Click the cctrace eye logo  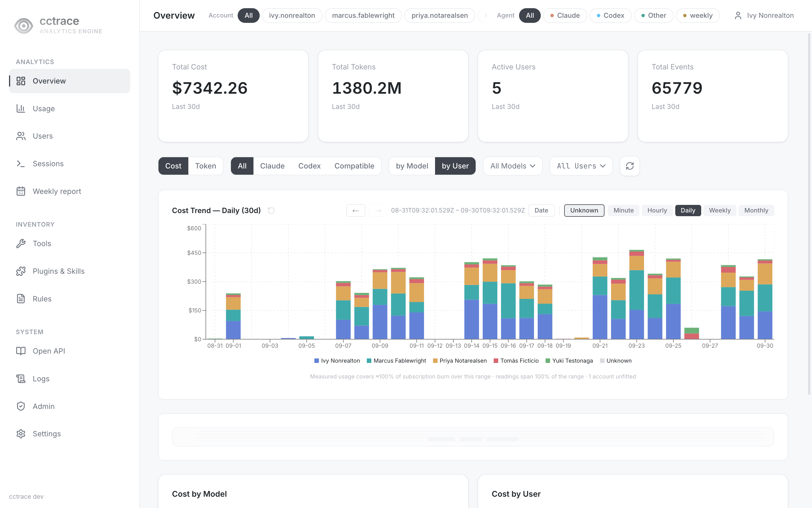point(23,25)
